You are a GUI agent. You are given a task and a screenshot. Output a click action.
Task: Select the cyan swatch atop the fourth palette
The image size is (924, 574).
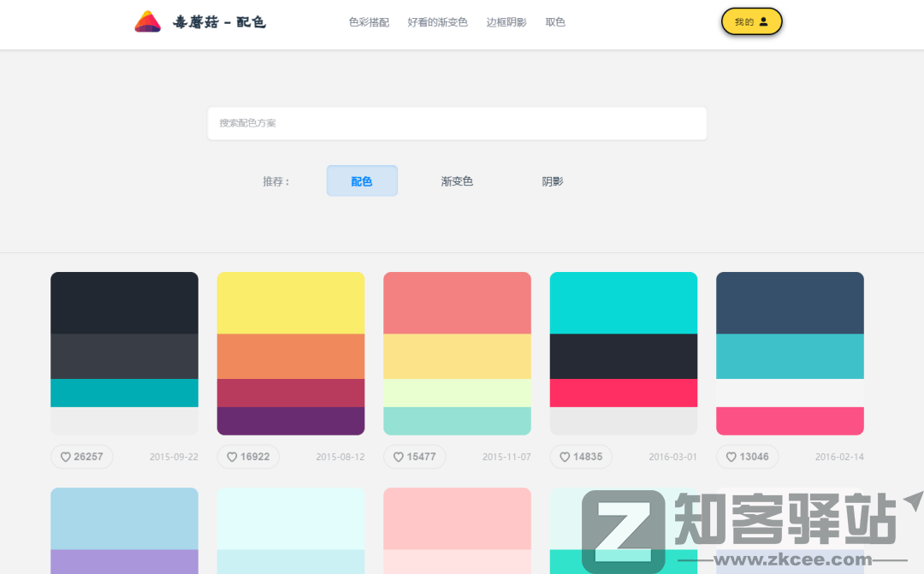624,303
